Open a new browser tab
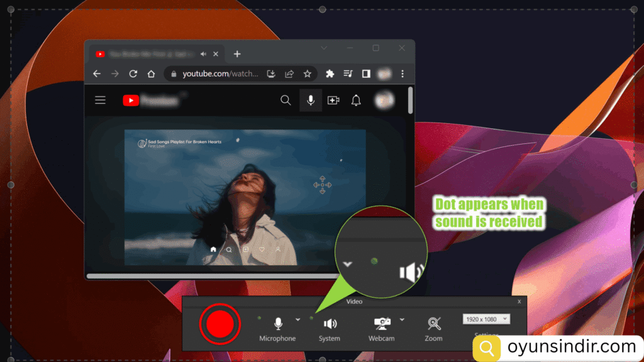 click(x=237, y=54)
